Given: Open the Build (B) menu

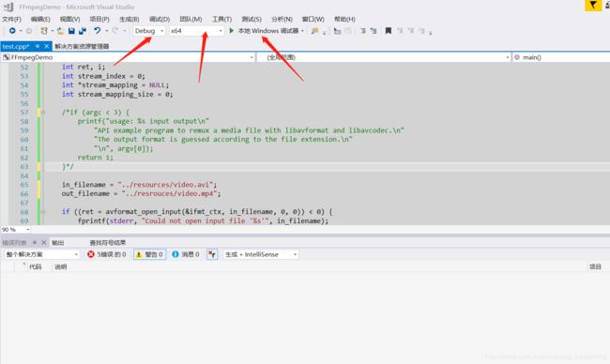Looking at the screenshot, I should [x=130, y=19].
